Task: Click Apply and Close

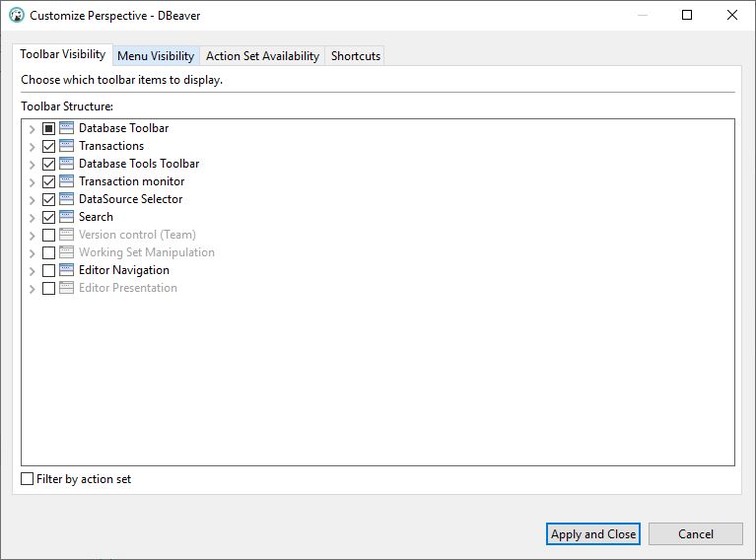Action: [x=593, y=534]
